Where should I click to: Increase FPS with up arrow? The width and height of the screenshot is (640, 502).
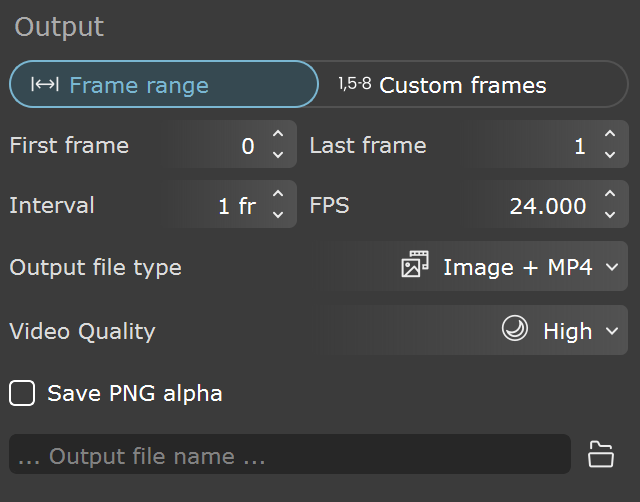610,194
